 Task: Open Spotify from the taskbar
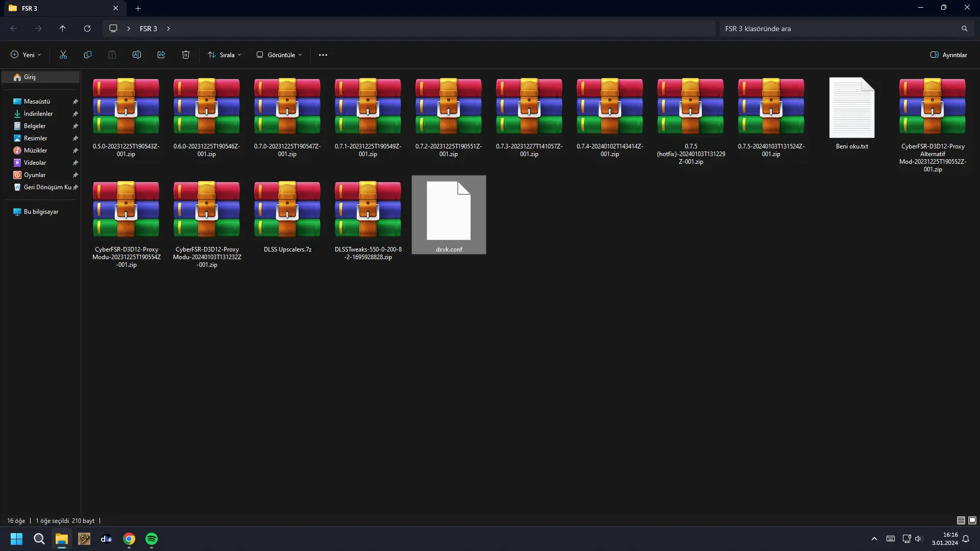[x=152, y=539]
